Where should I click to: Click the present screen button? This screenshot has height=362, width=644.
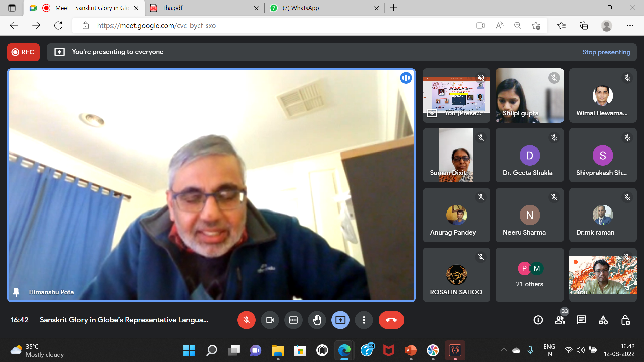pyautogui.click(x=340, y=320)
